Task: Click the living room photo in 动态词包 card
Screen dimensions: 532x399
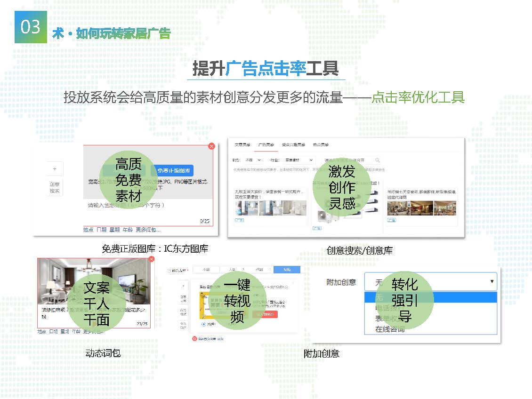Action: coord(94,282)
